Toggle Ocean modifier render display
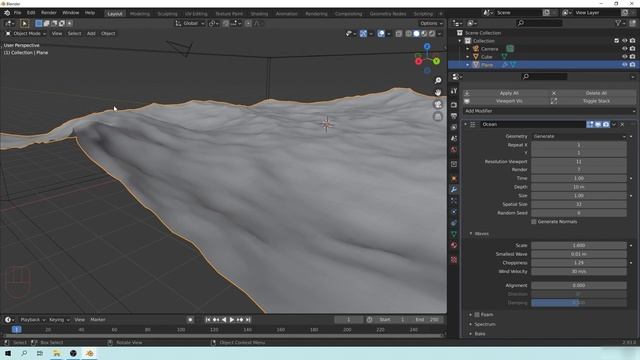 606,124
